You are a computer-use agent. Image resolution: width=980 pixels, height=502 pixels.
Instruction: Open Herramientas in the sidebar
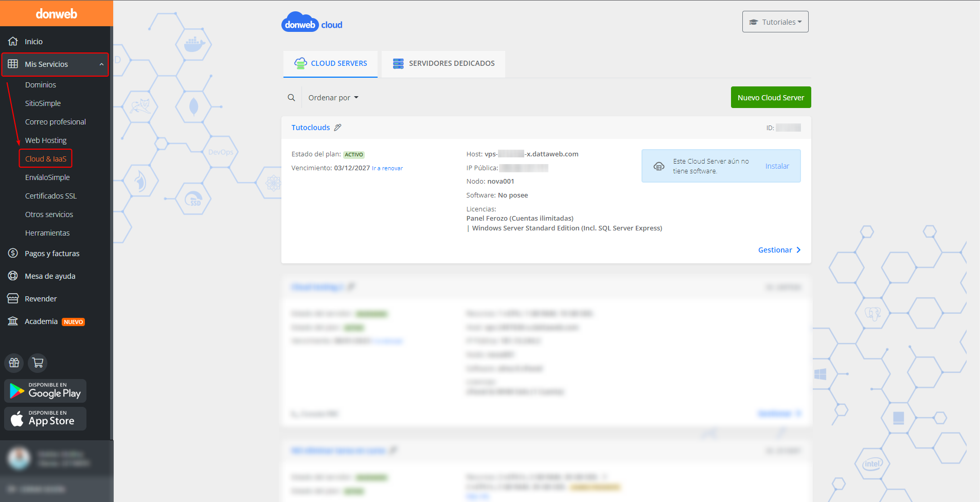pyautogui.click(x=47, y=233)
